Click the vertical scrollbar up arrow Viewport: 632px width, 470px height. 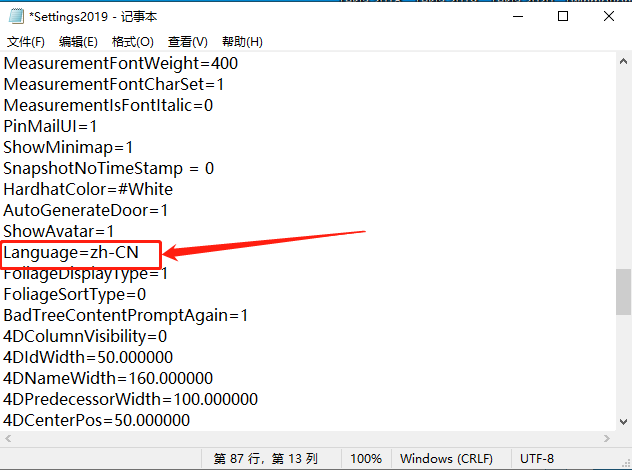click(x=623, y=61)
